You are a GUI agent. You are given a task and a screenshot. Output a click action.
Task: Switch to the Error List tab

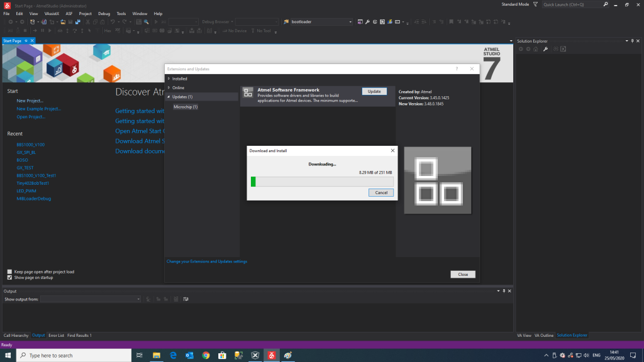[x=56, y=336]
